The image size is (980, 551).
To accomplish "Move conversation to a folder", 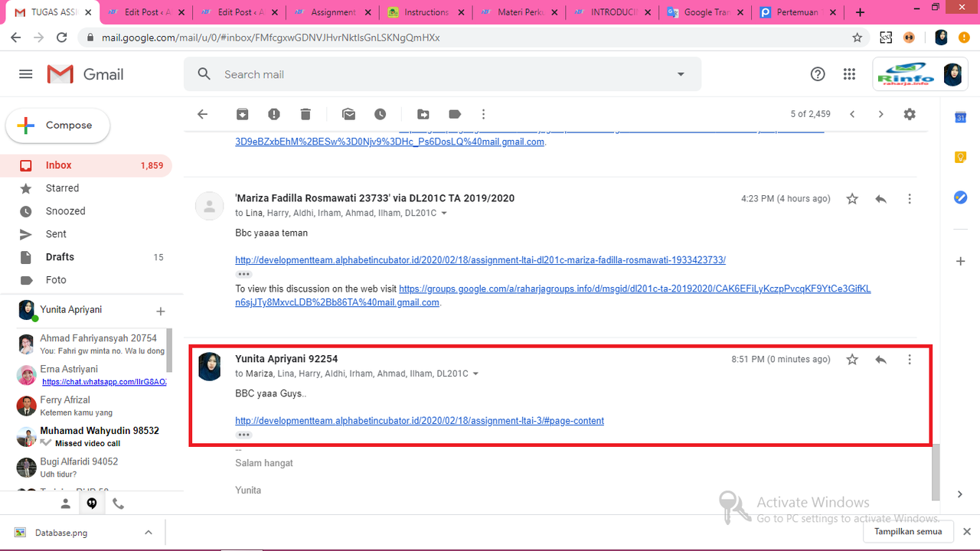I will [x=423, y=114].
